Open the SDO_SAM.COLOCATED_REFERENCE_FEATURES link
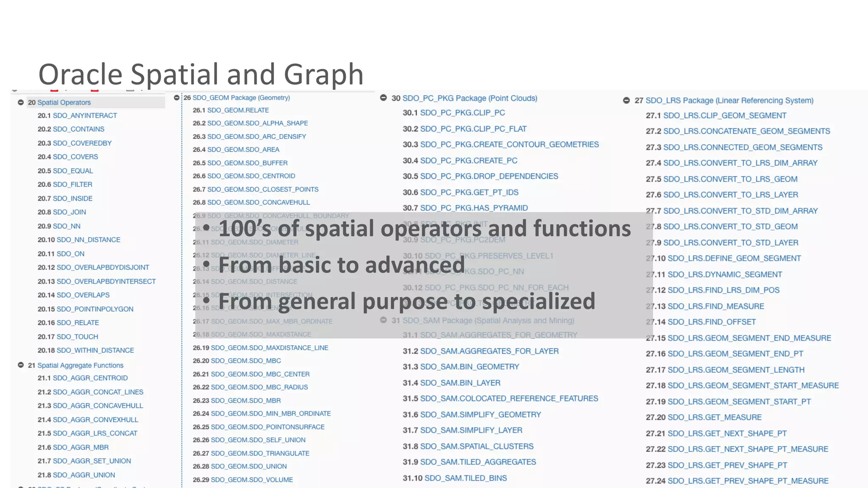This screenshot has width=868, height=488. (x=509, y=399)
